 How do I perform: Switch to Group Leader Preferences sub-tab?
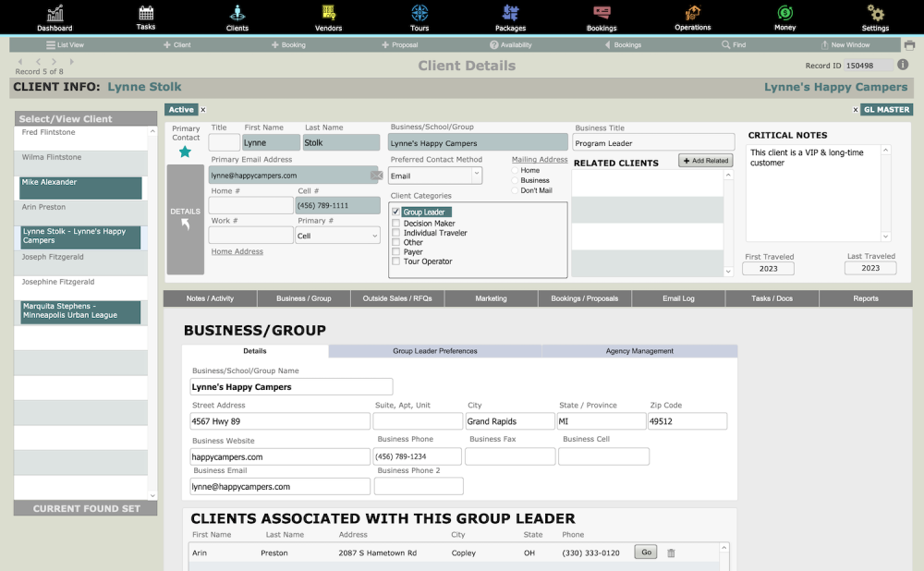pyautogui.click(x=435, y=351)
